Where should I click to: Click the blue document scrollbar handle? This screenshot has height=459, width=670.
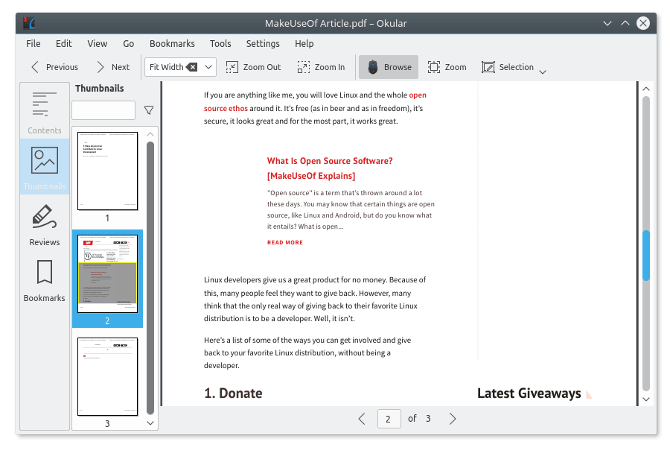coord(646,256)
